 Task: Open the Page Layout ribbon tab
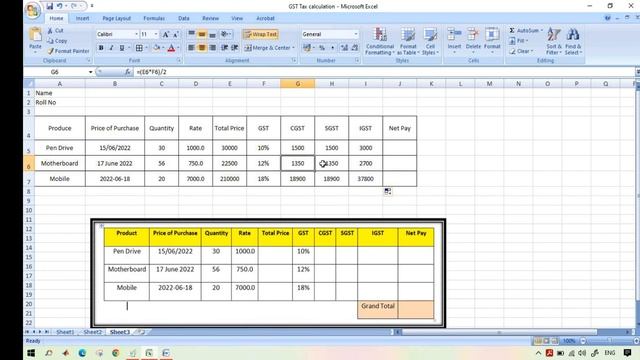116,18
